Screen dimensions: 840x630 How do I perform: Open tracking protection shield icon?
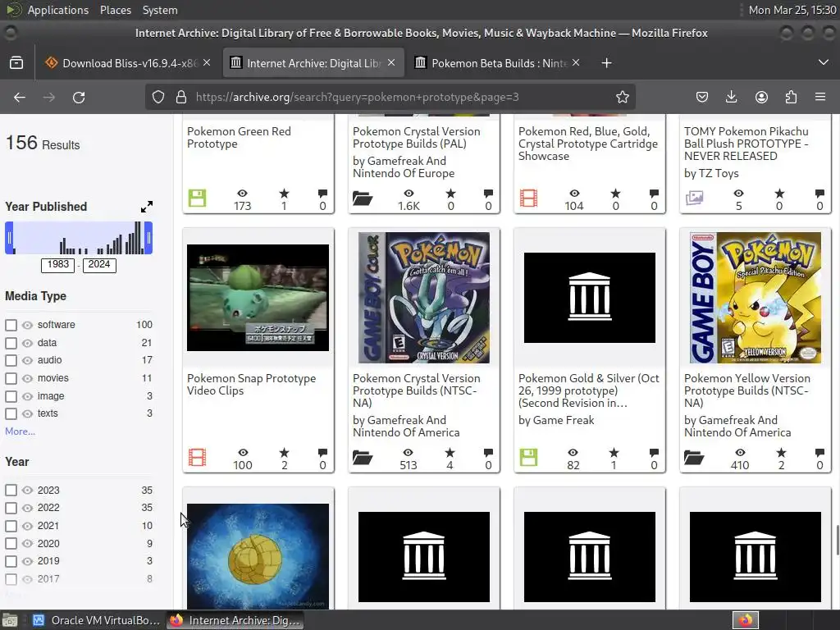click(x=158, y=97)
